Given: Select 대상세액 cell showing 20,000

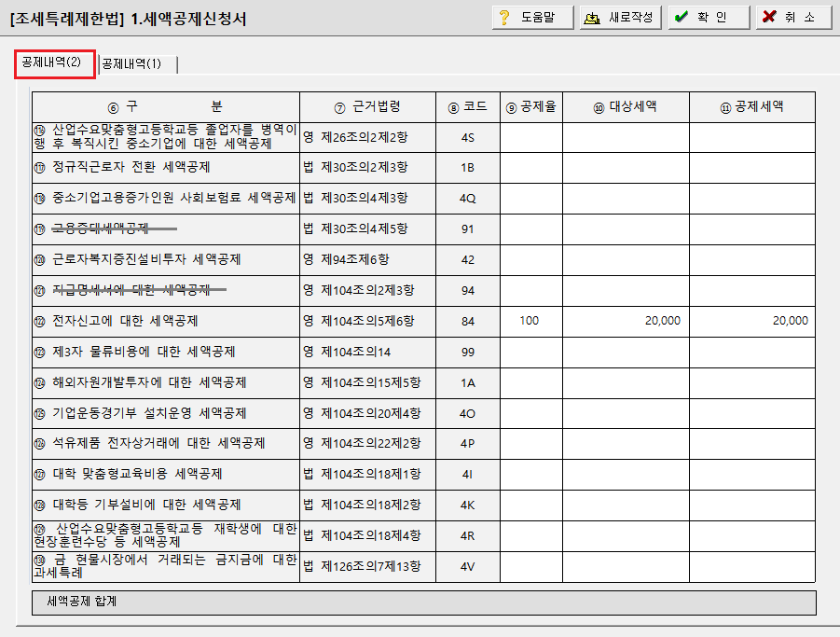Looking at the screenshot, I should (626, 321).
